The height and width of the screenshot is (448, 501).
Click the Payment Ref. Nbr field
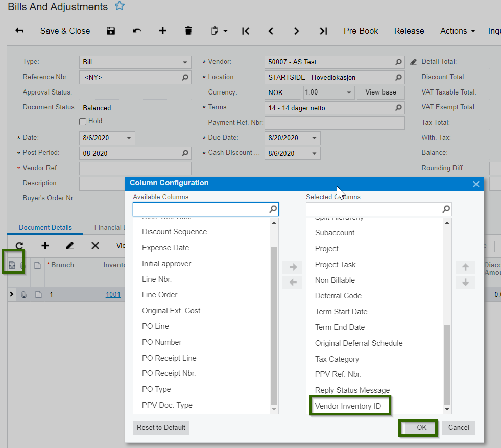point(335,123)
